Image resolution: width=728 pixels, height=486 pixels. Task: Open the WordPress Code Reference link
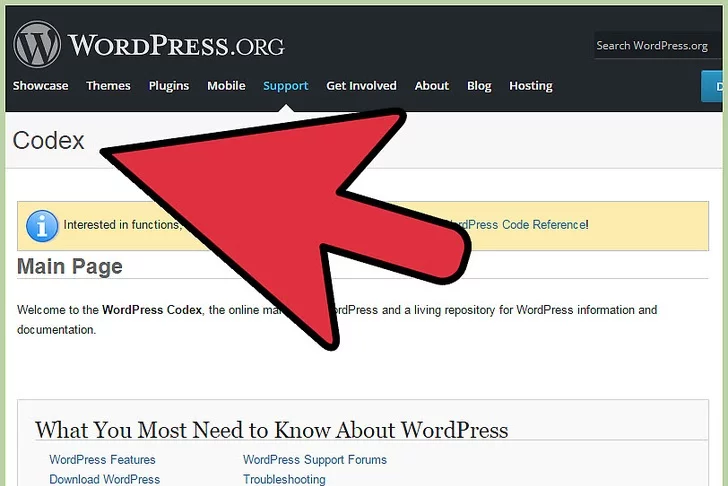pyautogui.click(x=520, y=225)
